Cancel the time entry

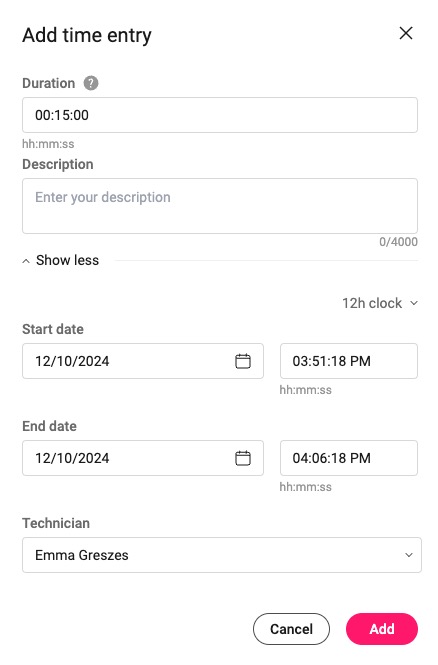pyautogui.click(x=291, y=629)
